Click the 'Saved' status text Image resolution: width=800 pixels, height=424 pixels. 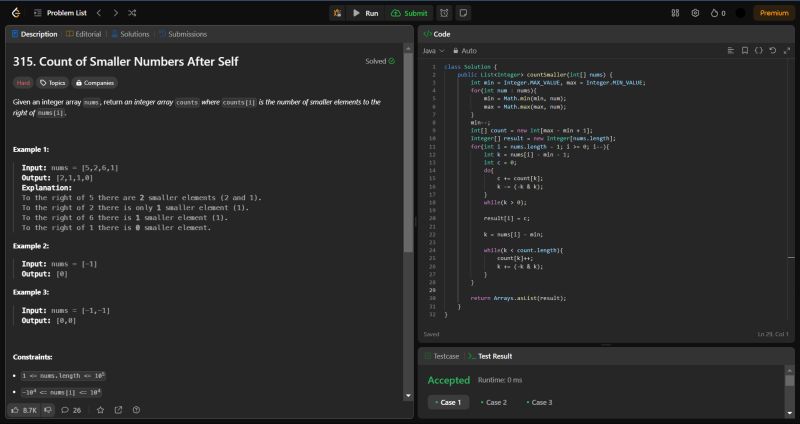431,334
